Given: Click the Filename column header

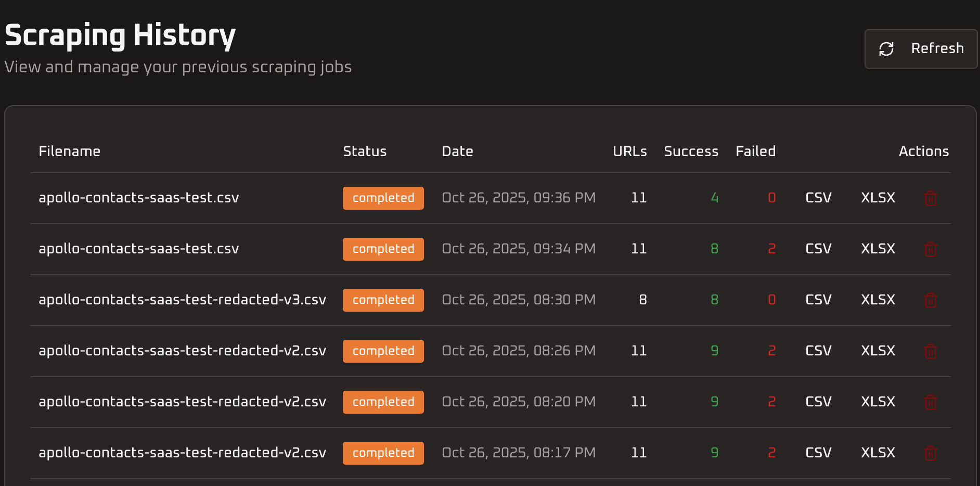Looking at the screenshot, I should (69, 151).
